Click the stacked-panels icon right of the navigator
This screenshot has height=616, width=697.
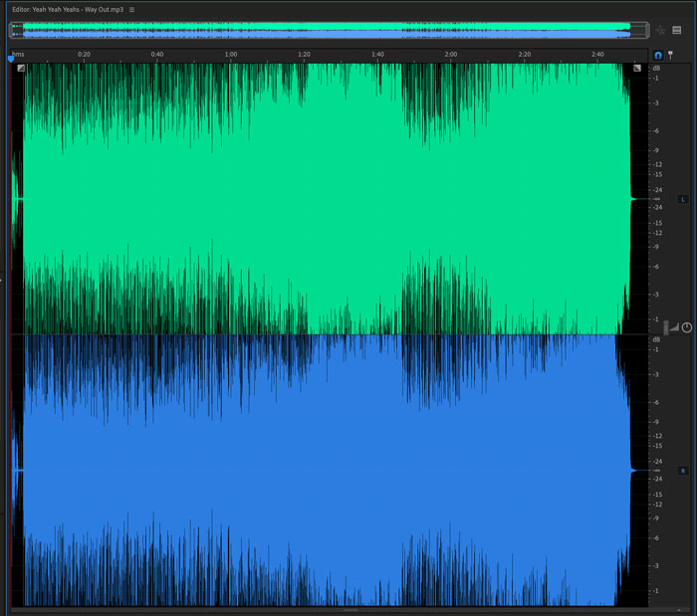coord(676,30)
